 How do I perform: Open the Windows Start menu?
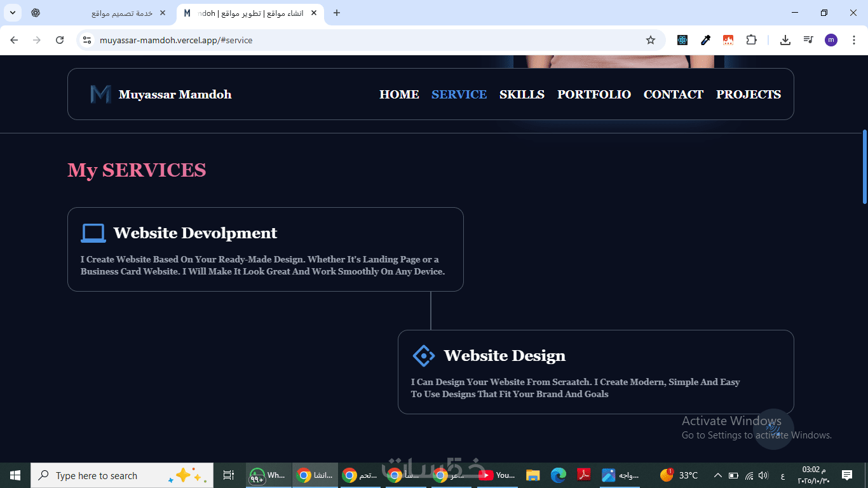coord(15,475)
